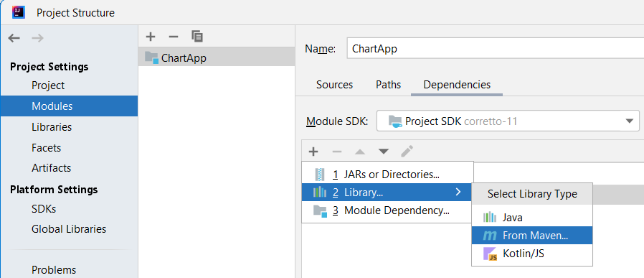Click the Name input field

click(496, 49)
